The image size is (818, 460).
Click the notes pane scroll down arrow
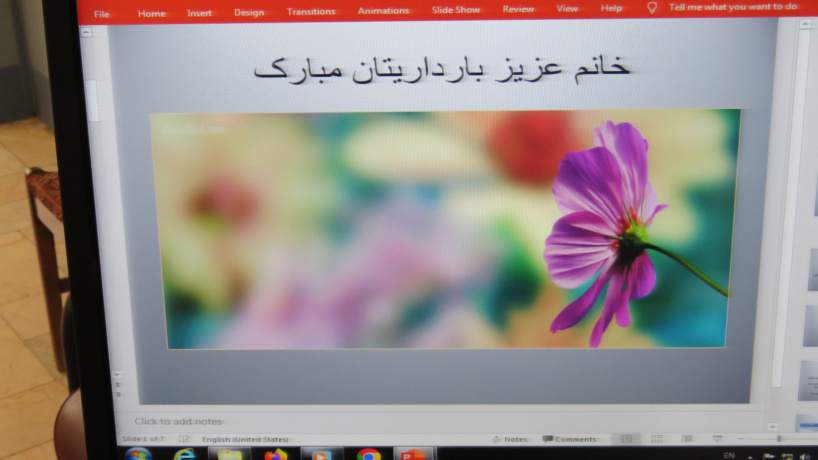pyautogui.click(x=773, y=427)
